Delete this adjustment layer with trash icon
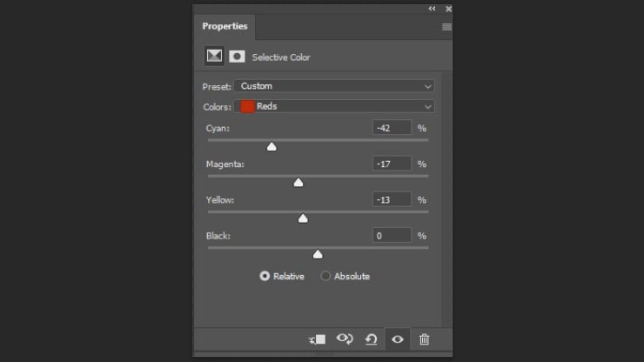Image resolution: width=644 pixels, height=362 pixels. [424, 339]
